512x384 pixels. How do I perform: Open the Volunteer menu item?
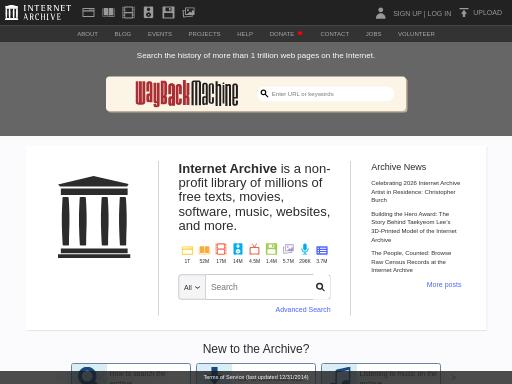point(416,34)
